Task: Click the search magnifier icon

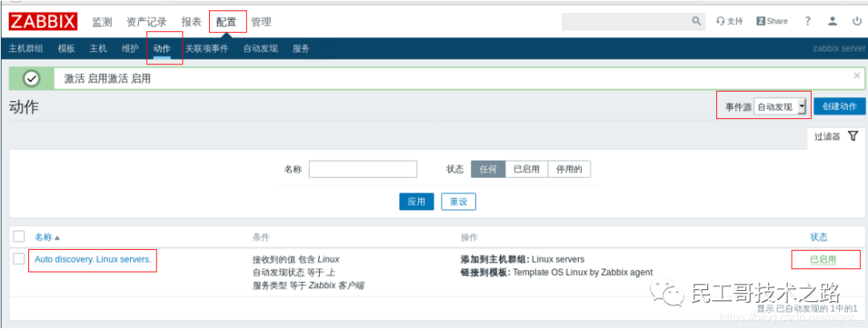Action: [x=696, y=21]
